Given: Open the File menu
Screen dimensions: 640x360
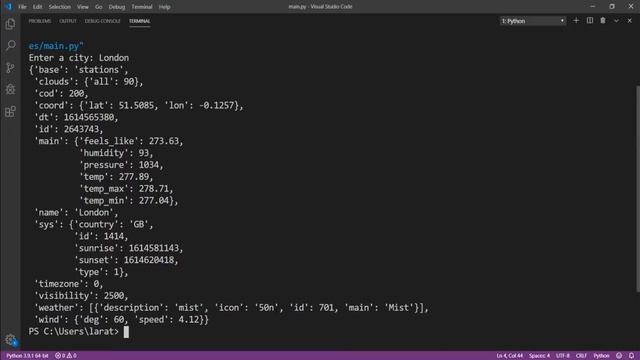Looking at the screenshot, I should [22, 7].
